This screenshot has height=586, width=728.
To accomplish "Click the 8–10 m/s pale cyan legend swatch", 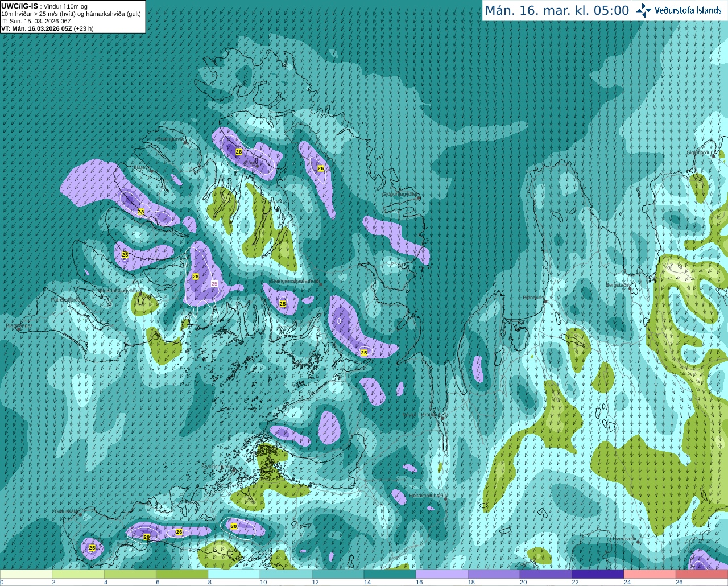I will click(234, 574).
